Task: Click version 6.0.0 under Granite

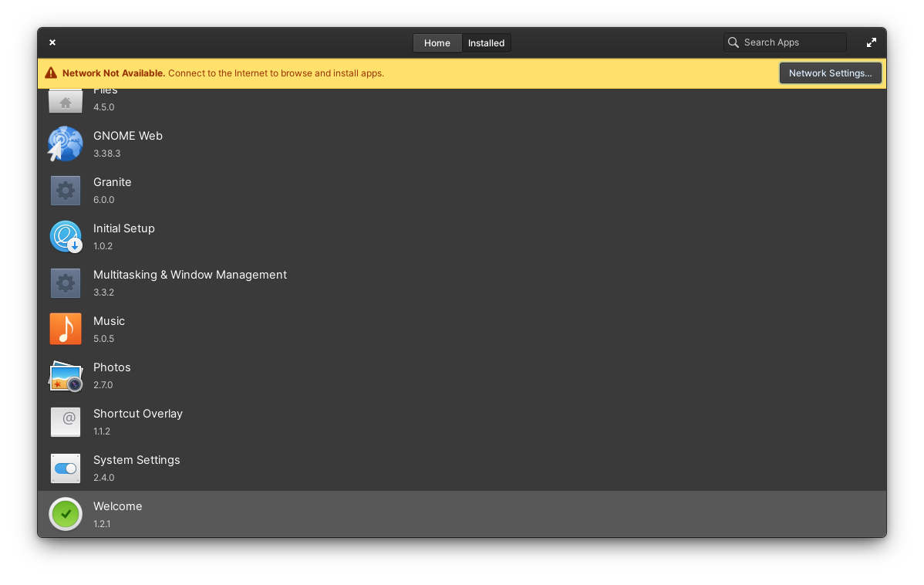Action: click(103, 200)
